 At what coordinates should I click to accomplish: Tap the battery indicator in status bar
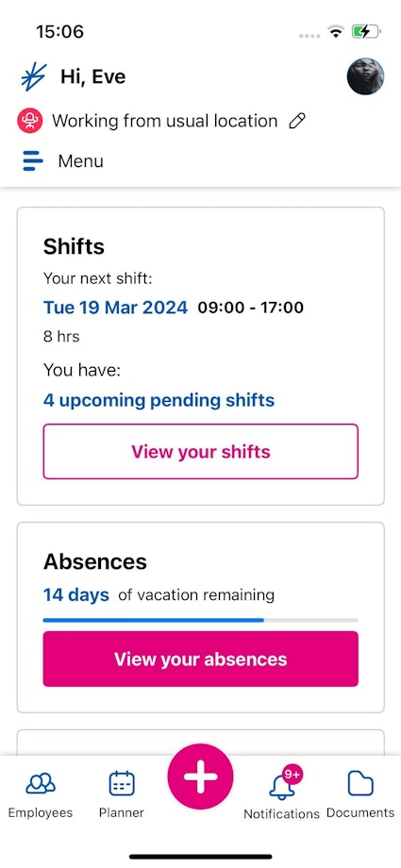[x=365, y=31]
